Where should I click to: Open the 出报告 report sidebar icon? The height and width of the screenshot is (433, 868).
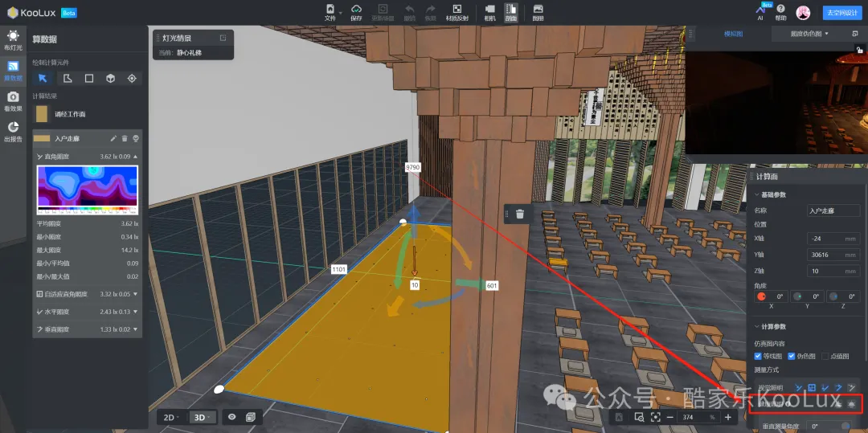13,131
